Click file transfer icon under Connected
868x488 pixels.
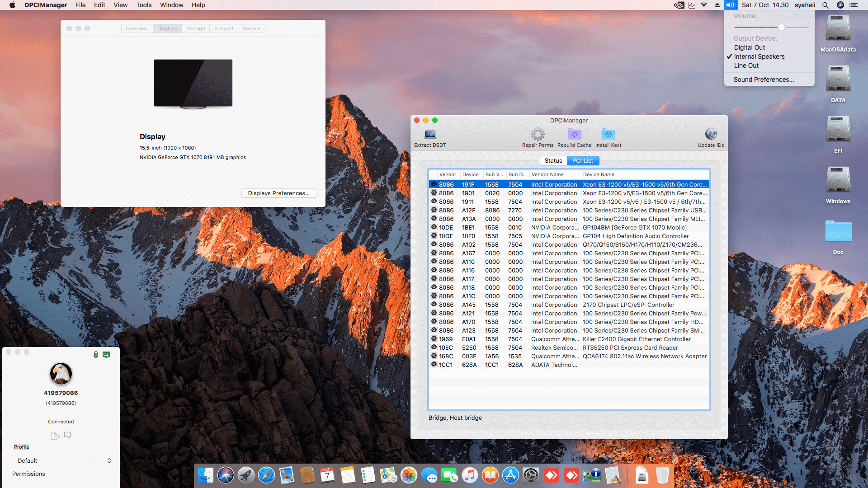tap(55, 436)
